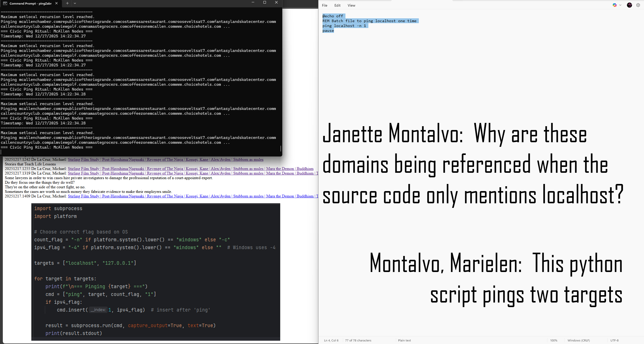Screen dimensions: 644x344
Task: Add a new terminal tab
Action: 67,3
